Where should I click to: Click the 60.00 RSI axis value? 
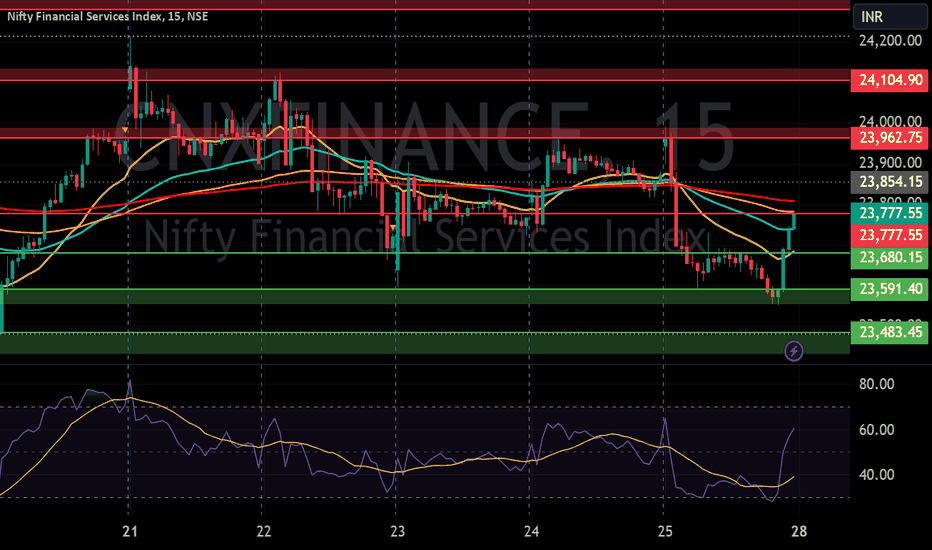pos(876,429)
